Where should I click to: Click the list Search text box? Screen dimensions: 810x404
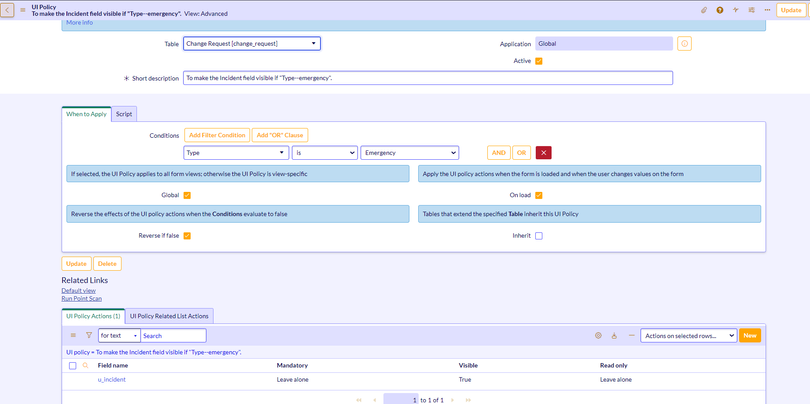pos(173,335)
